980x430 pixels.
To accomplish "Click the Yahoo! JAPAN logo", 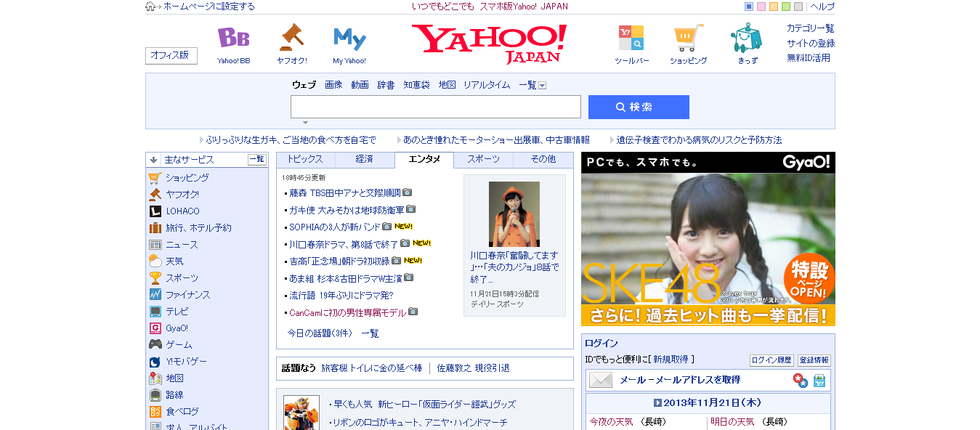I will 489,44.
